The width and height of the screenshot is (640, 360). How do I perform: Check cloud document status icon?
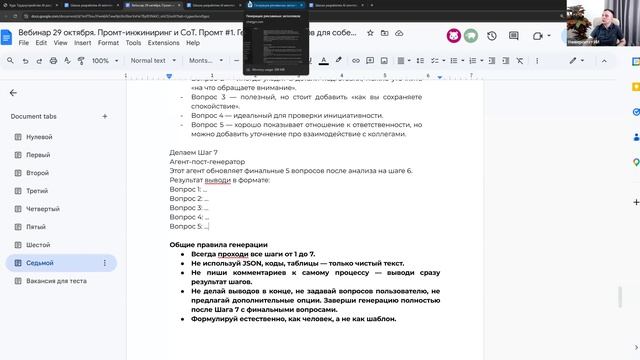point(399,33)
